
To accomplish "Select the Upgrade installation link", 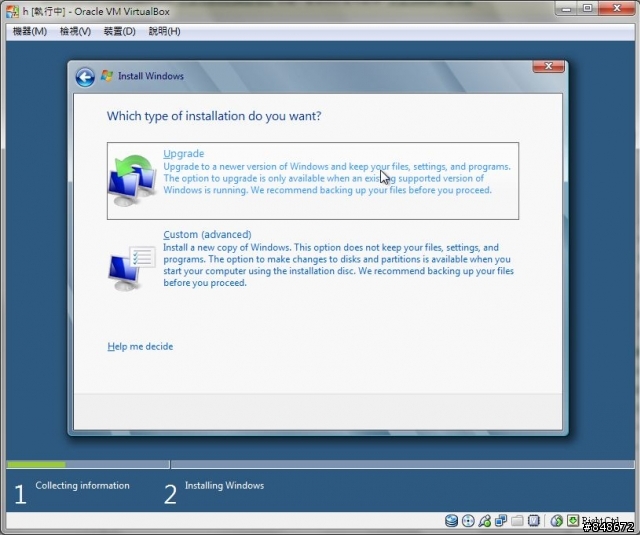I will coord(184,153).
